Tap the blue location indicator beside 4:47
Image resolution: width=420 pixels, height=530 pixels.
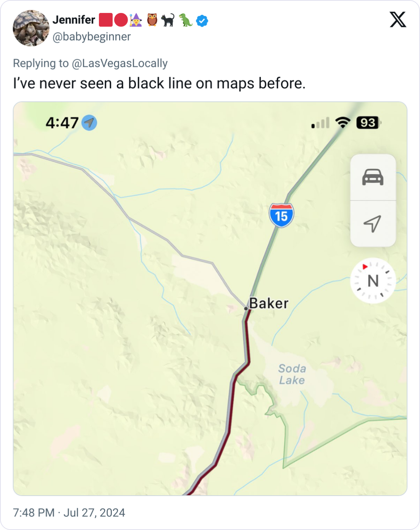coord(89,123)
